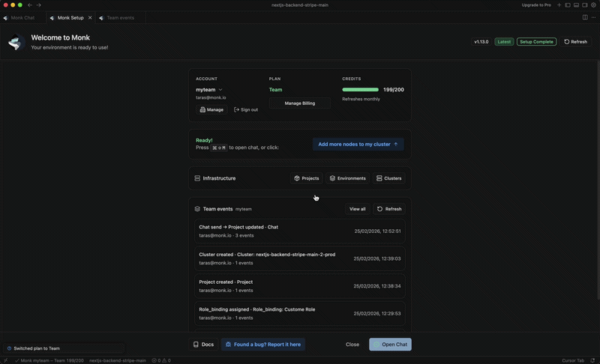The image size is (600, 364).
Task: Click the info icon in Switched plan toast
Action: [10, 348]
